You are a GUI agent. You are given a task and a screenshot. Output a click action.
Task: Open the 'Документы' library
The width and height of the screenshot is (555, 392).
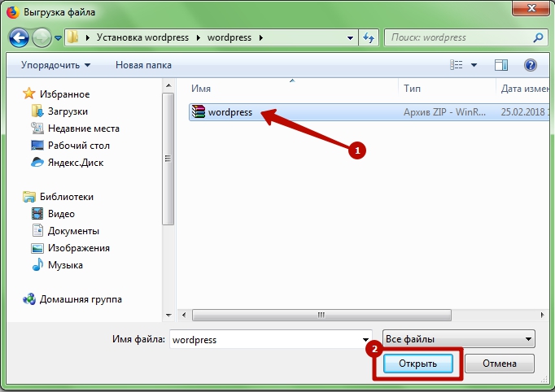click(73, 231)
